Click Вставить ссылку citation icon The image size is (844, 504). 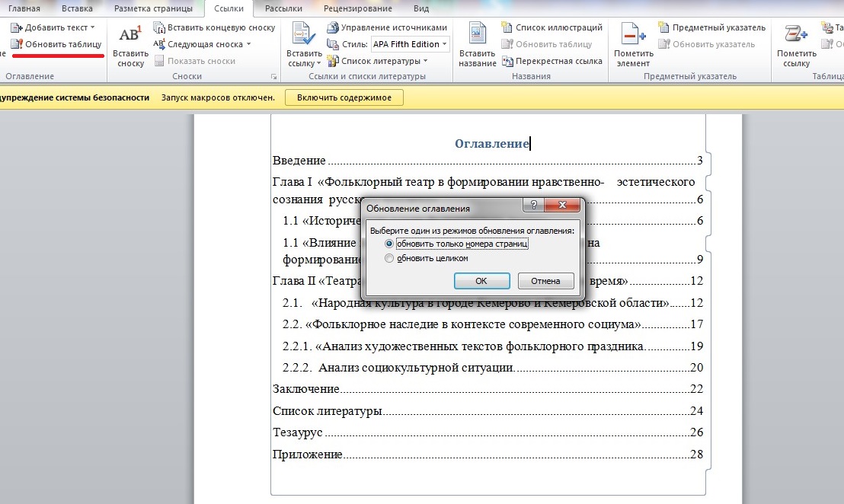pyautogui.click(x=304, y=33)
